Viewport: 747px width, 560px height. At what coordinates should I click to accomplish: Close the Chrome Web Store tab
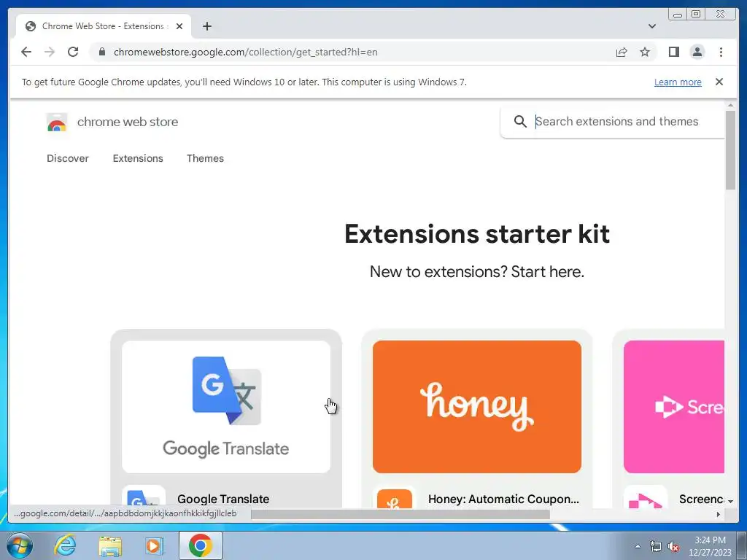click(x=179, y=26)
